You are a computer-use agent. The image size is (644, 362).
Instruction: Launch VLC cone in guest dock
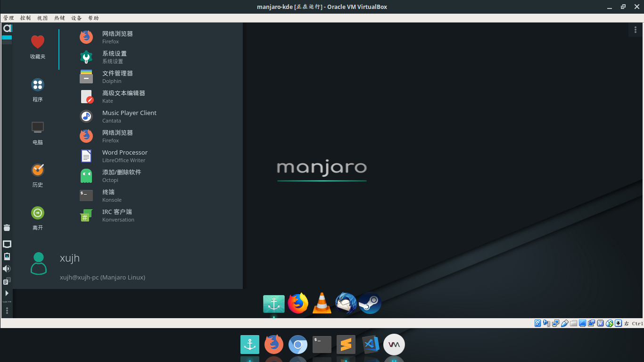point(322,303)
